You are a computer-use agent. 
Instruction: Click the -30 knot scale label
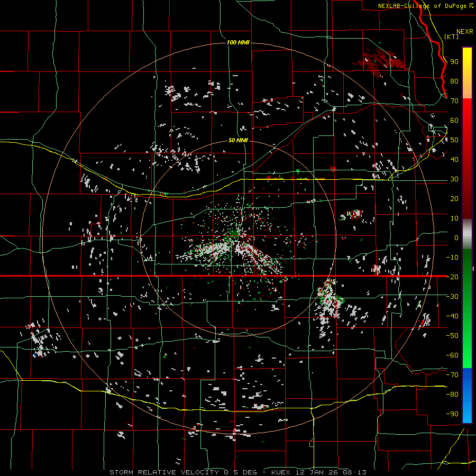(452, 297)
